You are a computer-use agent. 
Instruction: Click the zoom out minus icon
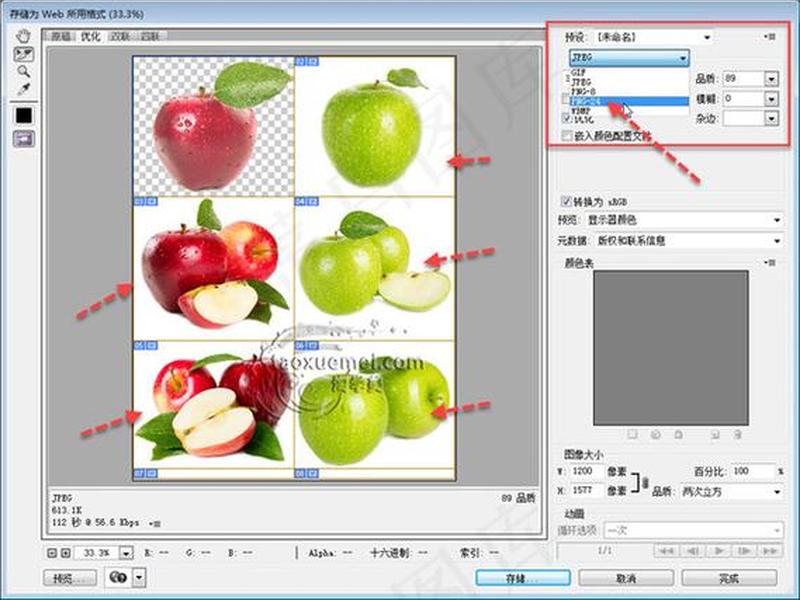click(52, 553)
